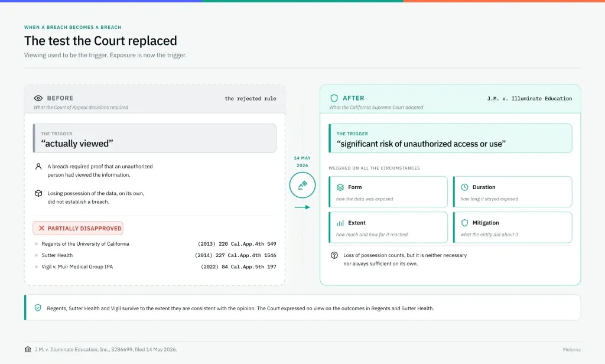Click the X icon in the disapproved badge

click(x=41, y=228)
